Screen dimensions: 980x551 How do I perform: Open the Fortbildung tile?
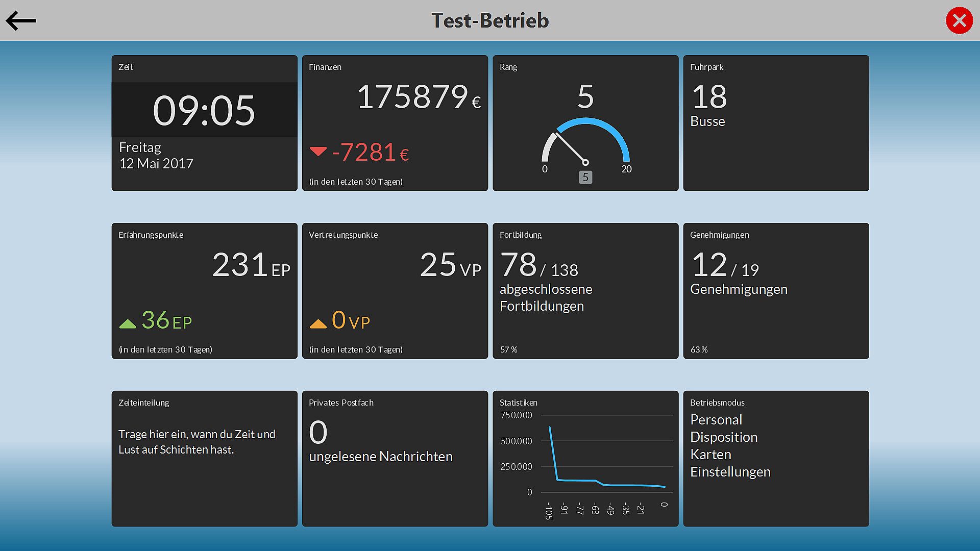pyautogui.click(x=585, y=291)
